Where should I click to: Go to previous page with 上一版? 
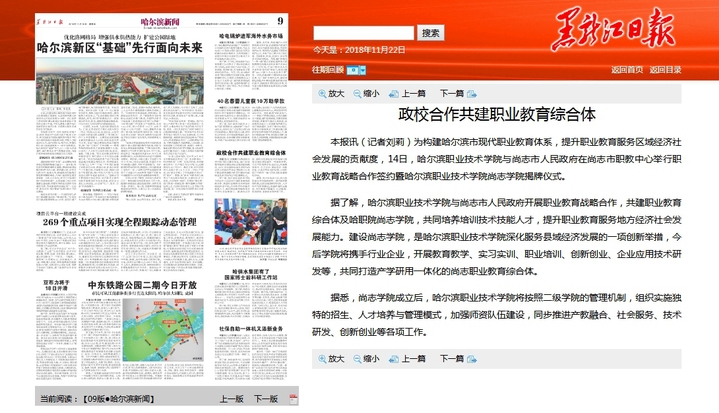(231, 399)
